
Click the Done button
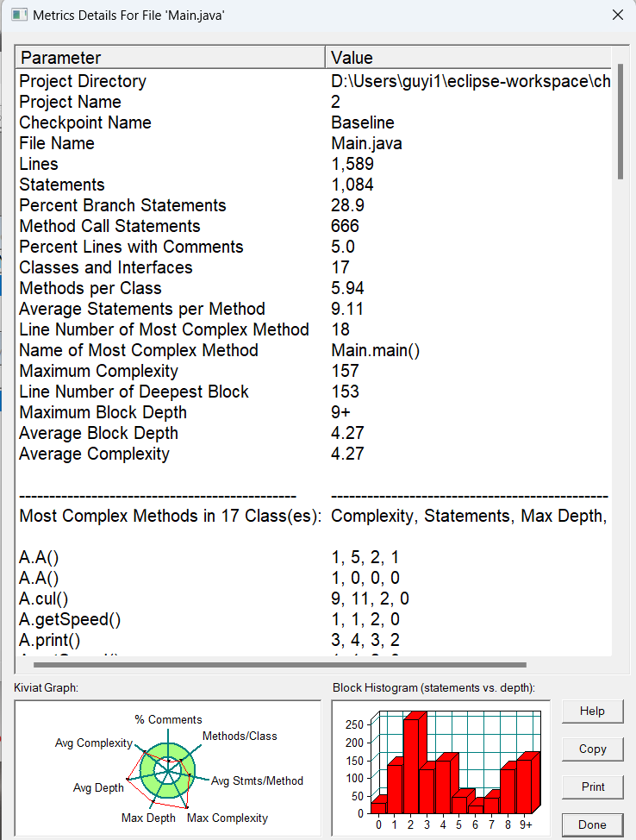coord(592,824)
